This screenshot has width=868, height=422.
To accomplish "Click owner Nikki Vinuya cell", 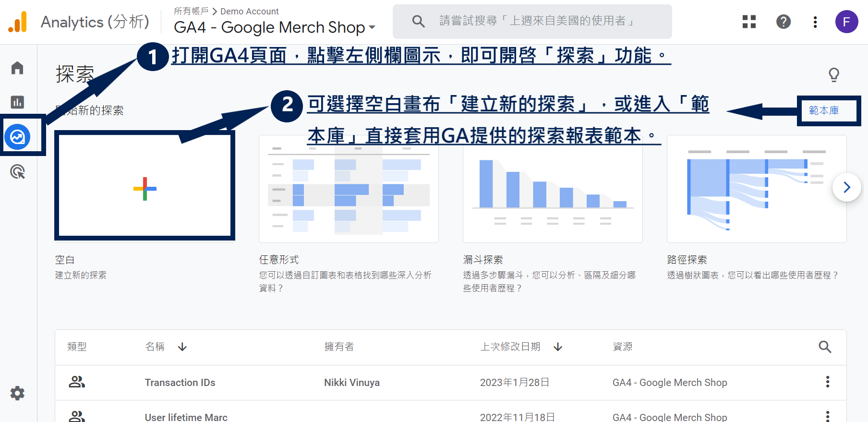I will pos(352,383).
